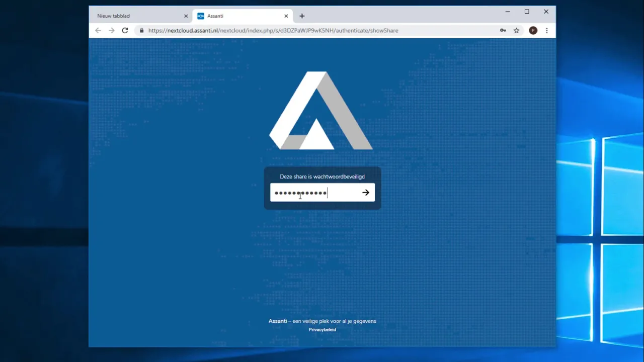Open the Privacybeleid link
This screenshot has height=362, width=644.
point(322,329)
